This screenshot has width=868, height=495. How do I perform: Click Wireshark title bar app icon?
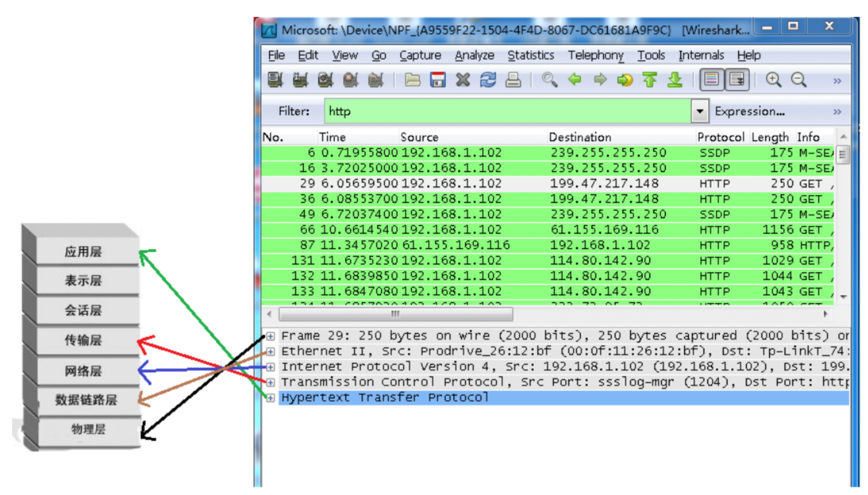269,30
